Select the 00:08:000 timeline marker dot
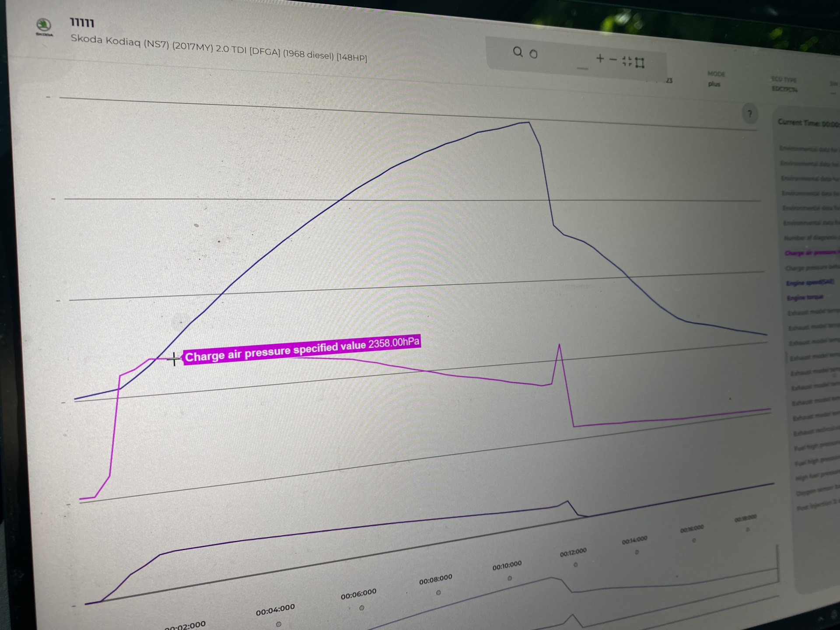This screenshot has width=840, height=630. [x=438, y=593]
